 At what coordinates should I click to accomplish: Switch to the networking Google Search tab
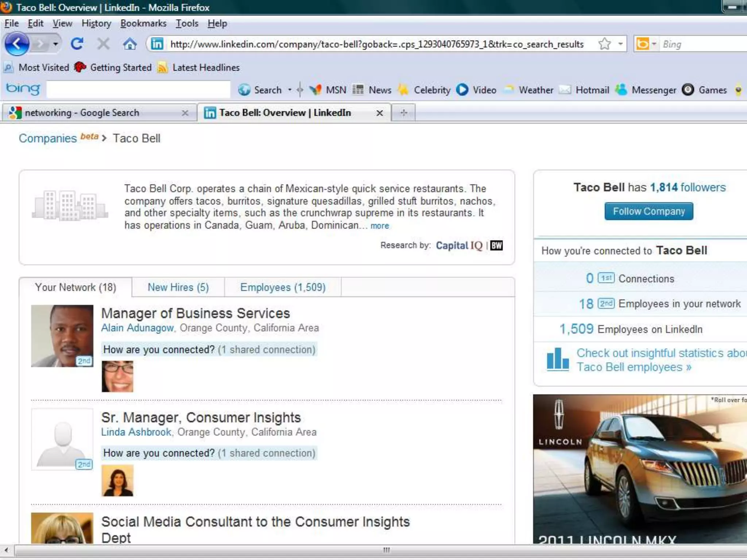click(x=99, y=113)
